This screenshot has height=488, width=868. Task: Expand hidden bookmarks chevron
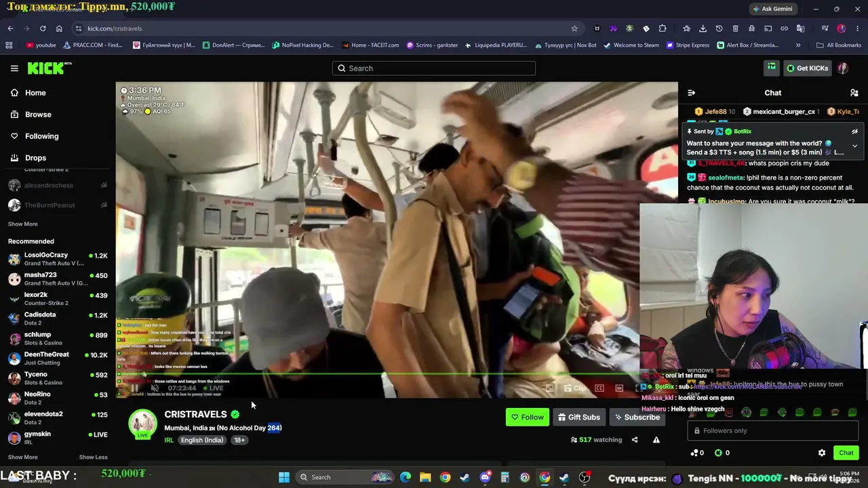[x=798, y=45]
